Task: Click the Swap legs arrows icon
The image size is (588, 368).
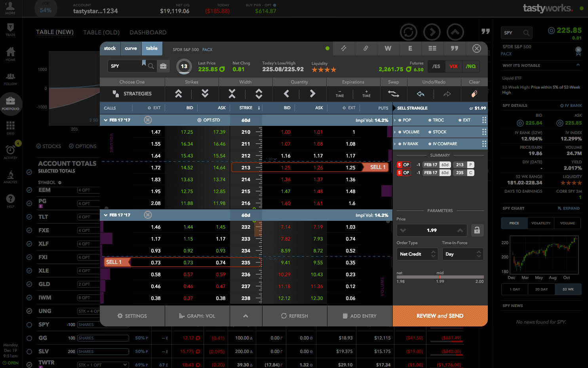Action: click(393, 94)
